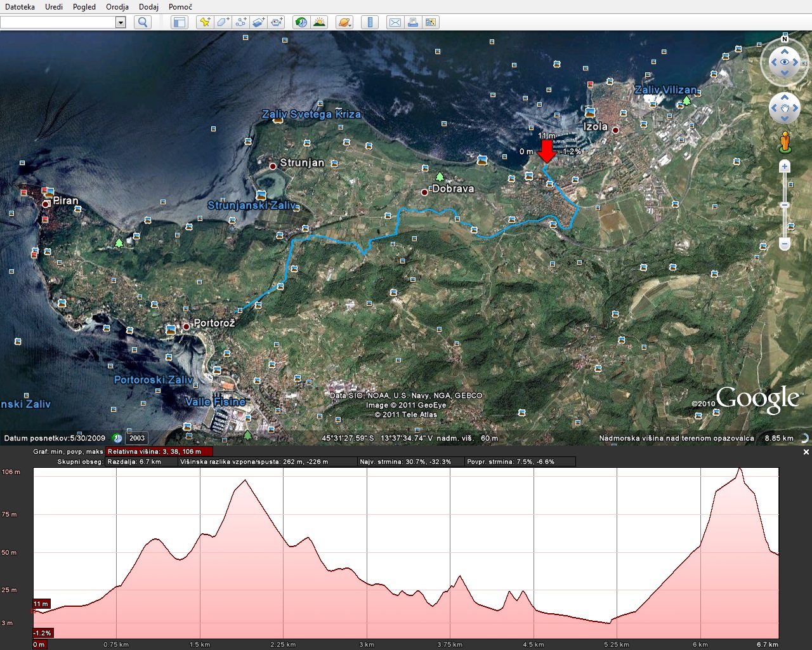
Task: Expand the search box dropdown arrow
Action: (121, 22)
